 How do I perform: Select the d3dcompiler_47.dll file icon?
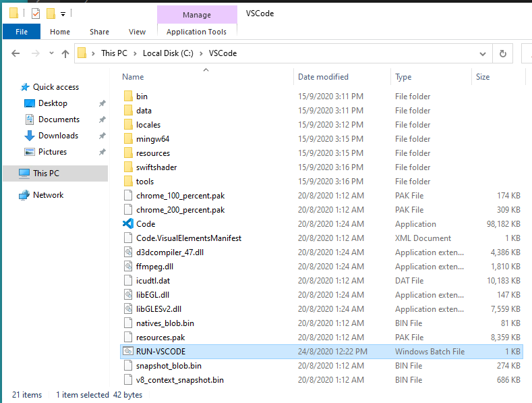tap(128, 252)
